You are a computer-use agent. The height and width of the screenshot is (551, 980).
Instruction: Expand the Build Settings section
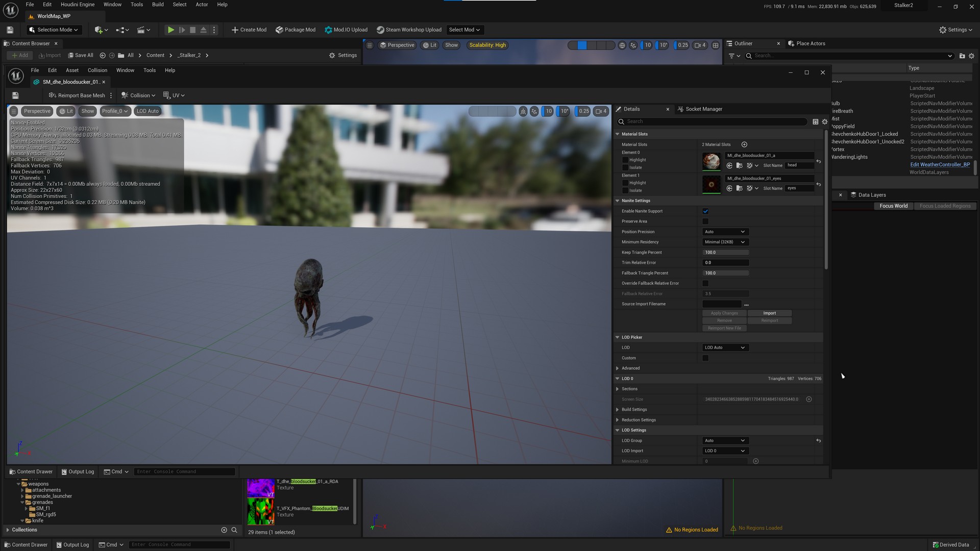(x=618, y=410)
